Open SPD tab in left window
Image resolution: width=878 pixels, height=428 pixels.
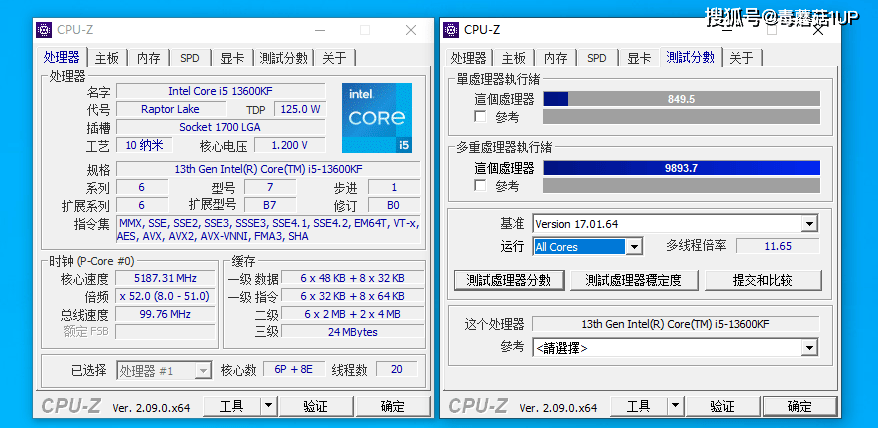pyautogui.click(x=190, y=58)
